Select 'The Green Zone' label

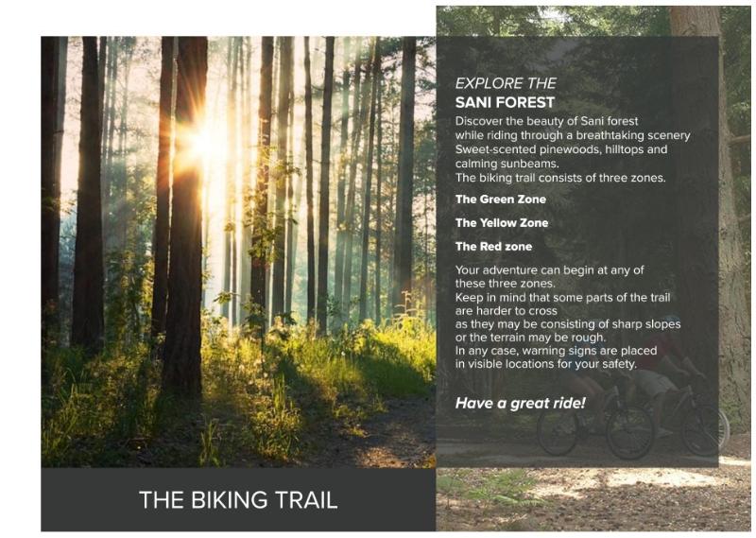(x=501, y=200)
